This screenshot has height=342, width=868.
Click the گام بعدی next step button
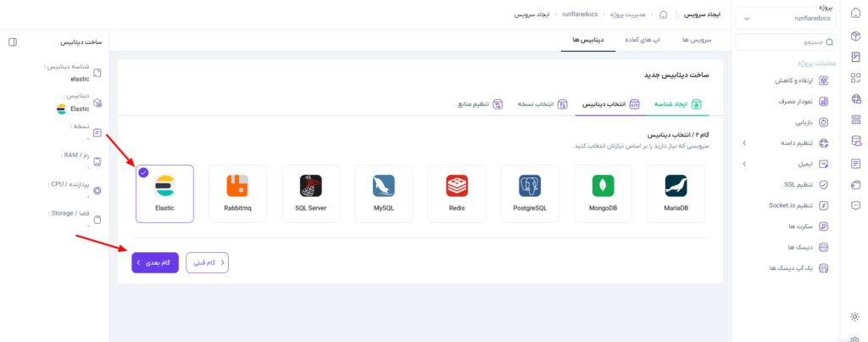click(x=155, y=263)
